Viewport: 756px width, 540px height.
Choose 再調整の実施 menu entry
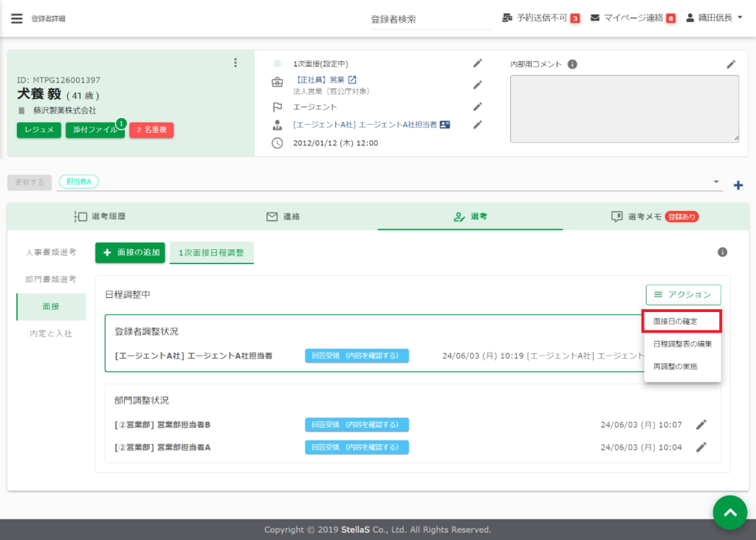[x=675, y=366]
